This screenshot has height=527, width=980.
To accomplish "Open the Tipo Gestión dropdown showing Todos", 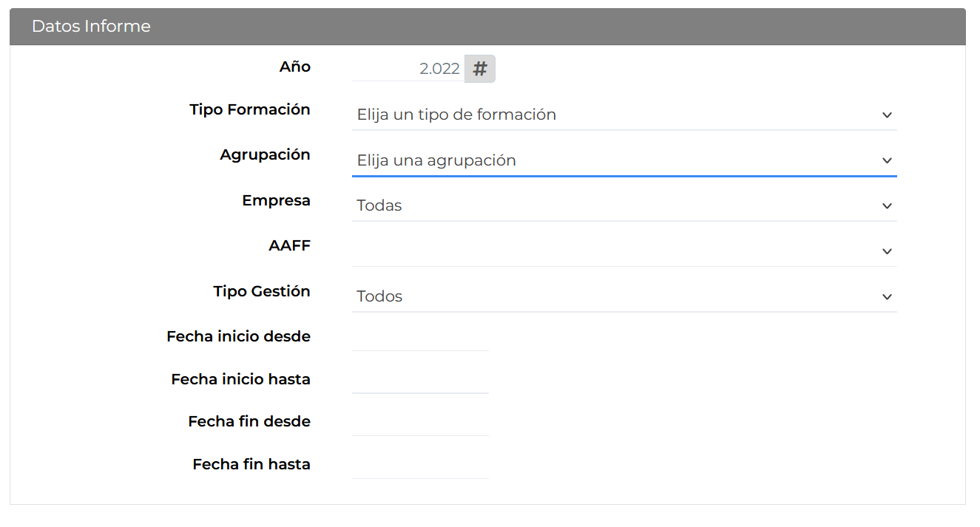I will click(624, 296).
